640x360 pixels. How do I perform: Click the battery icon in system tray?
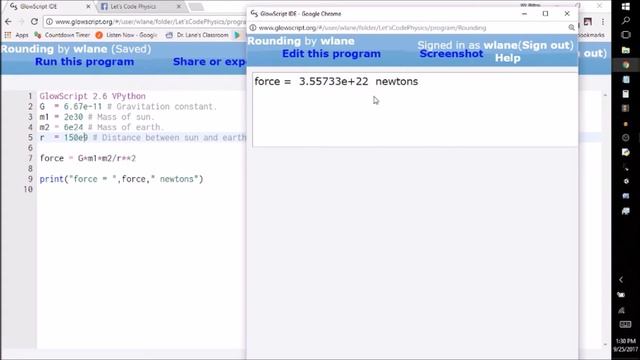(621, 295)
